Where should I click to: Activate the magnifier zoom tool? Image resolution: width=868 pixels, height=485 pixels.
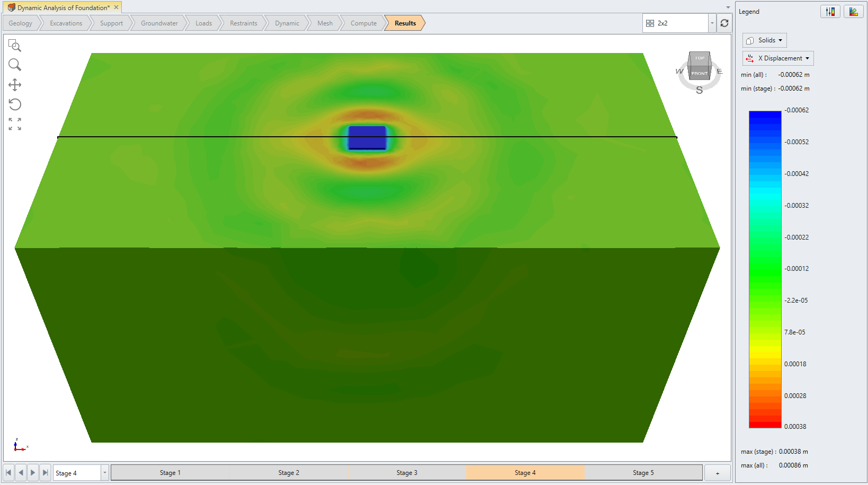15,65
